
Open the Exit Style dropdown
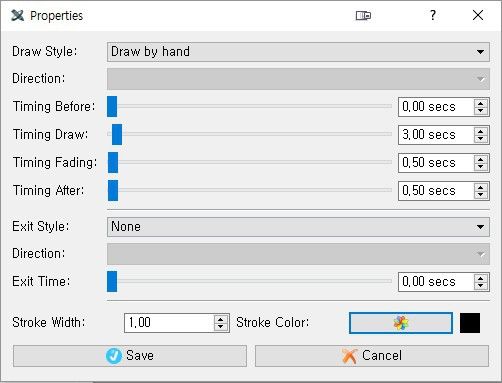(298, 227)
